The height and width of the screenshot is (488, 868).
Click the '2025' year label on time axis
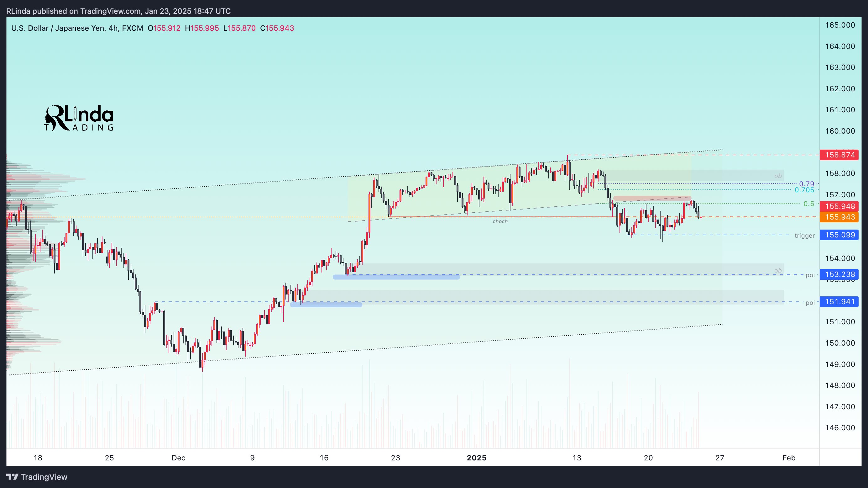[476, 458]
